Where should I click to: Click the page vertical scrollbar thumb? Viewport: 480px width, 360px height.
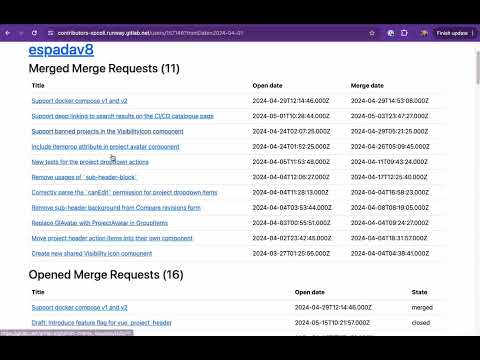pos(478,68)
